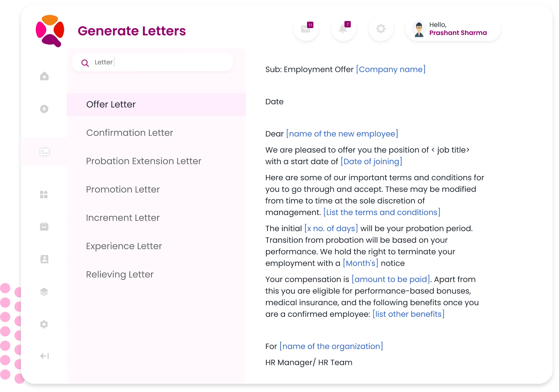Click inside the Letter search field
This screenshot has width=559, height=392.
click(x=152, y=62)
